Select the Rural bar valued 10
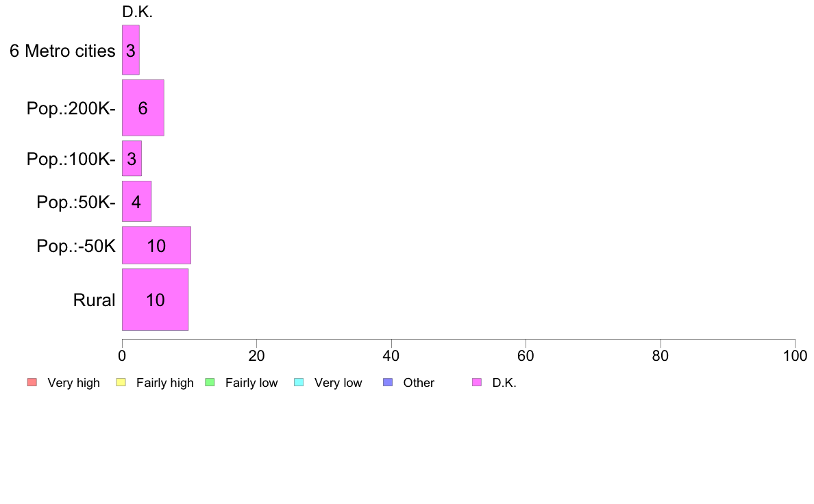Viewport: 814px width, 504px height. click(156, 299)
